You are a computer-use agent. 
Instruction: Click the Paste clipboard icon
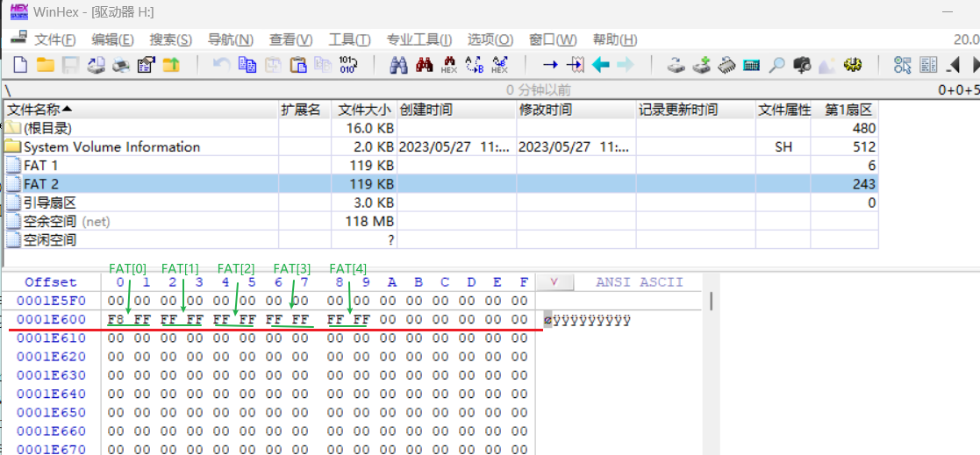299,64
